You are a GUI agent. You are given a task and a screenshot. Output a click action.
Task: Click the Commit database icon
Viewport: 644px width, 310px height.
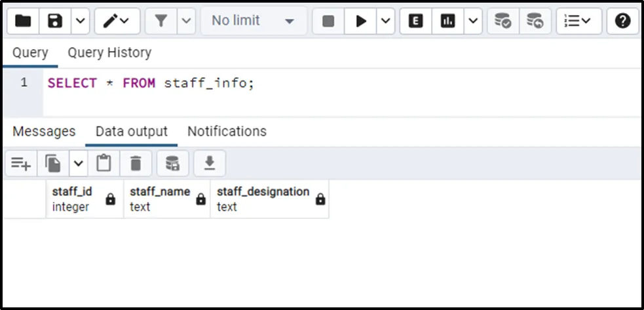[502, 21]
